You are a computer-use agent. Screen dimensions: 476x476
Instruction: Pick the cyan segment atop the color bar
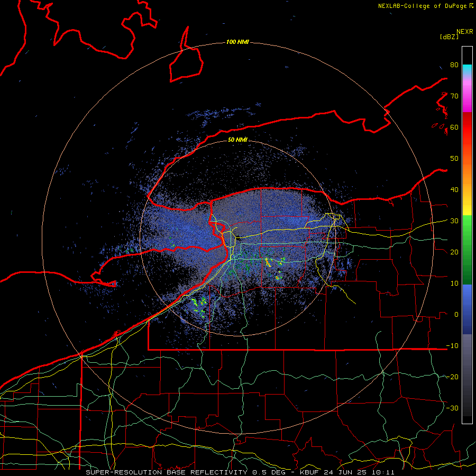coord(467,69)
